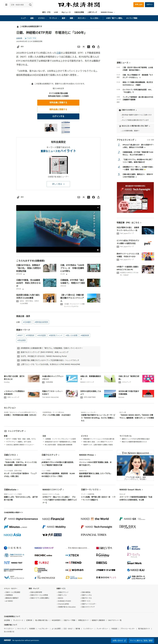
Task: Expand オピニオン navigation dropdown
Action: point(82,18)
